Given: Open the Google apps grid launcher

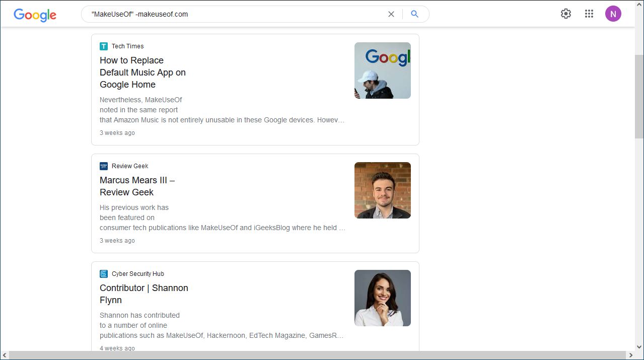Looking at the screenshot, I should coord(589,14).
